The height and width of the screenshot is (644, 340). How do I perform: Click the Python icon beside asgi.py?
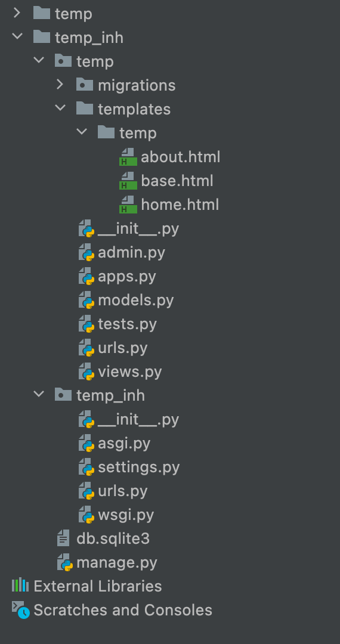(x=86, y=442)
